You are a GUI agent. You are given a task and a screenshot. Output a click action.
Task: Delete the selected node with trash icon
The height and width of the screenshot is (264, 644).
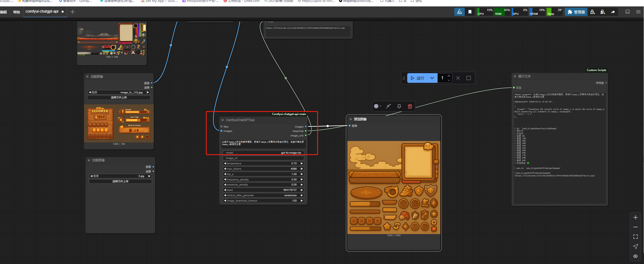tap(410, 106)
